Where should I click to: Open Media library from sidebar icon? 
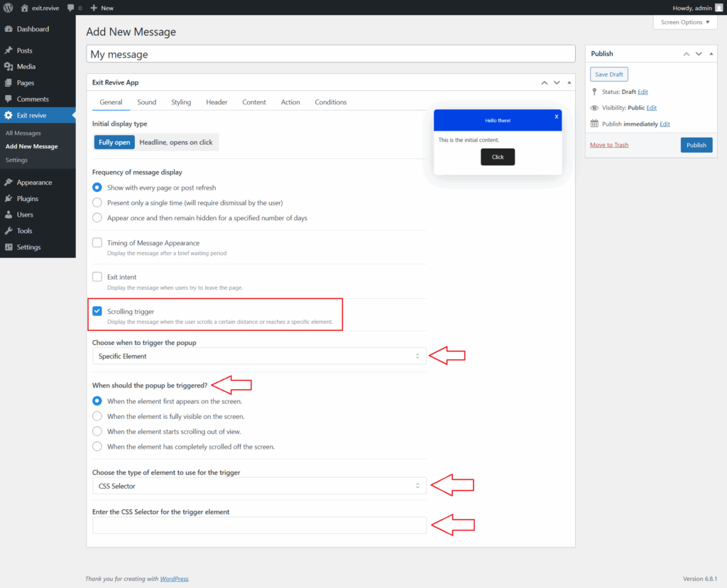pos(9,67)
